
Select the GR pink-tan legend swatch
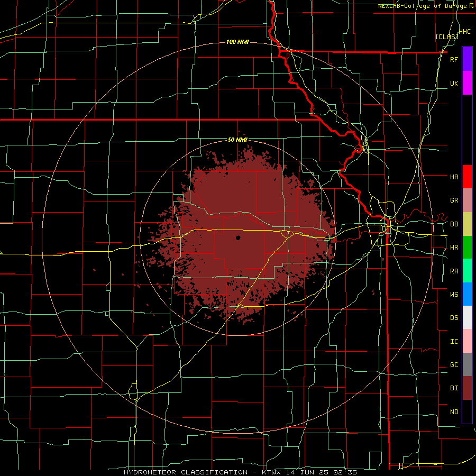[467, 200]
